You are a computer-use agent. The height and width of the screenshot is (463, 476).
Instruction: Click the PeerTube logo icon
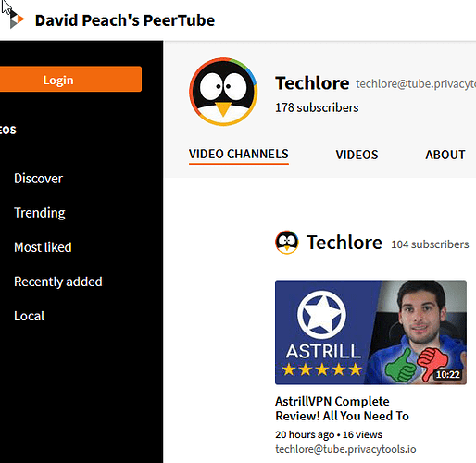tap(16, 19)
